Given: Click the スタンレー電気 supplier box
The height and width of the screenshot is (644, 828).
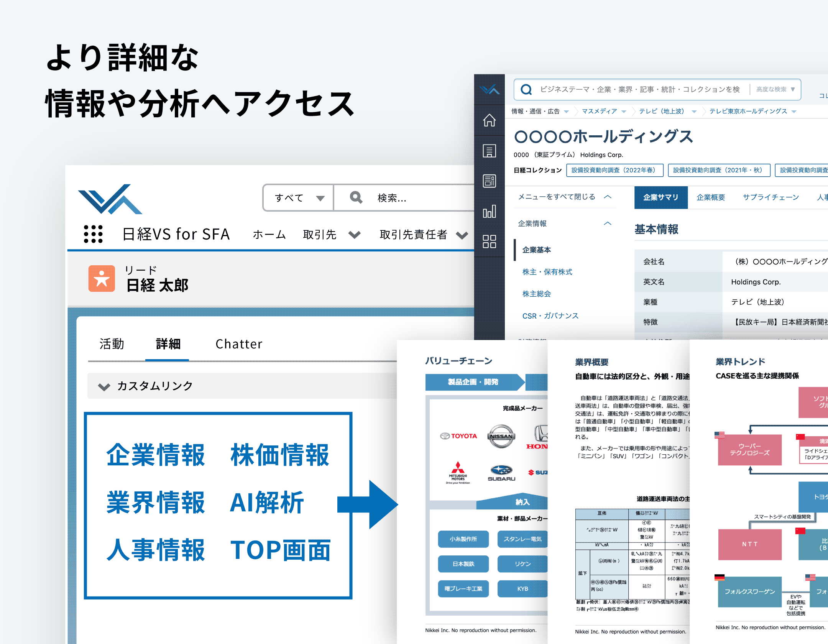Looking at the screenshot, I should coord(522,539).
